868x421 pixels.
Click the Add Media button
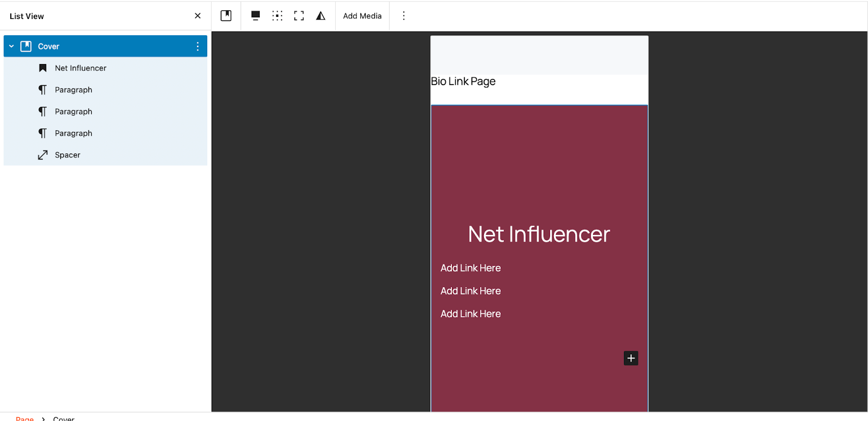[x=362, y=16]
